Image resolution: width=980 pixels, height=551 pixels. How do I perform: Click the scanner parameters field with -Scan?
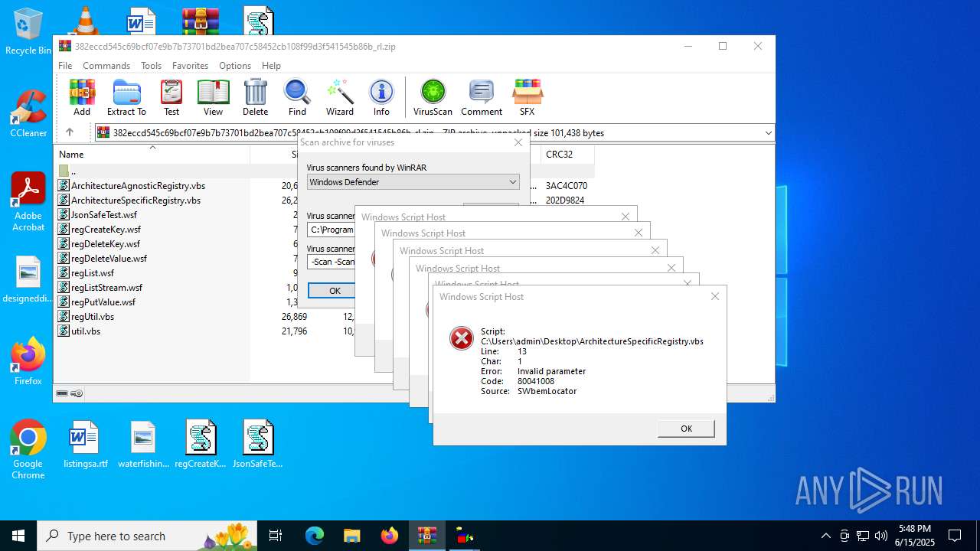(x=331, y=262)
